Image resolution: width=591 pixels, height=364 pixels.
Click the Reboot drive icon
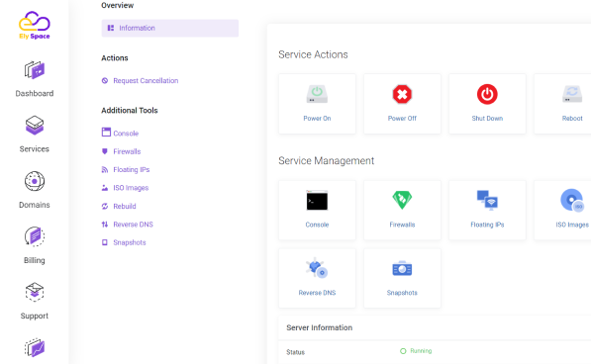pyautogui.click(x=572, y=94)
